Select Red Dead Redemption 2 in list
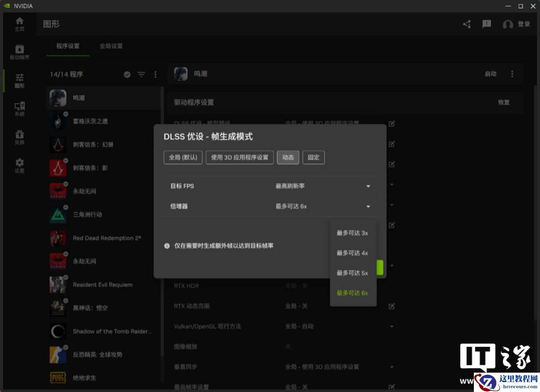The height and width of the screenshot is (392, 540). [x=103, y=238]
